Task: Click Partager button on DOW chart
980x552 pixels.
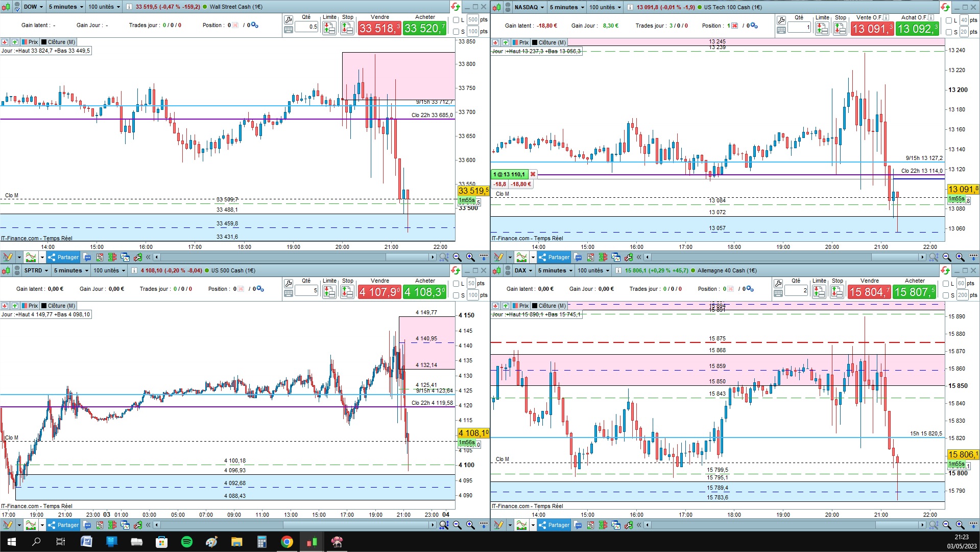Action: [63, 257]
